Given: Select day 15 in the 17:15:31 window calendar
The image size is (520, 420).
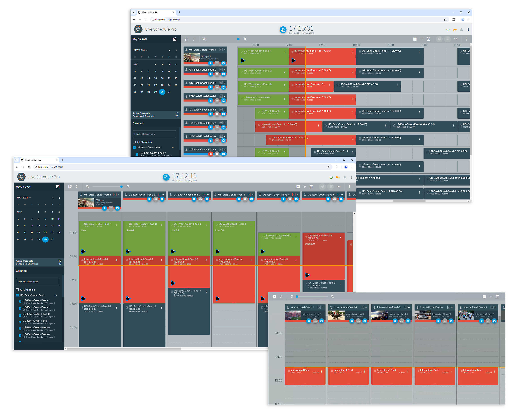Looking at the screenshot, I should [155, 78].
